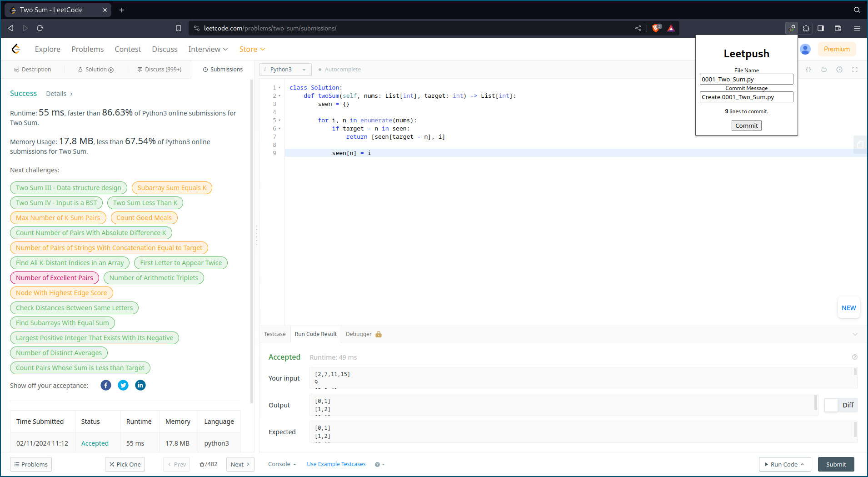868x477 pixels.
Task: Click the left panel vertical scrollbar
Action: [252, 241]
